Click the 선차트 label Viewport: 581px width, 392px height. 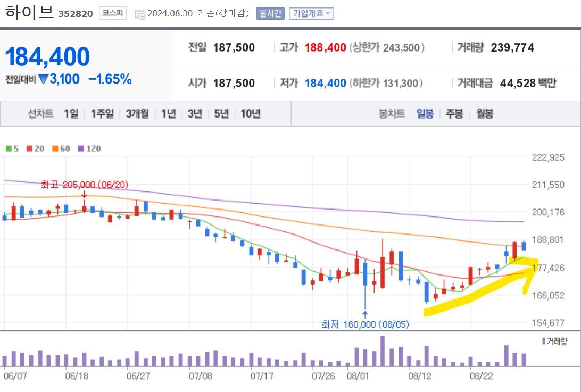point(41,113)
